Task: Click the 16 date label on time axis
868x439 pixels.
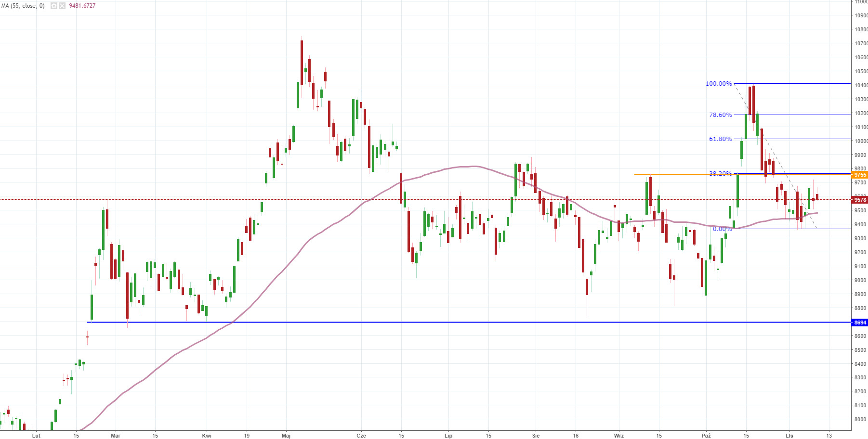Action: coord(576,436)
